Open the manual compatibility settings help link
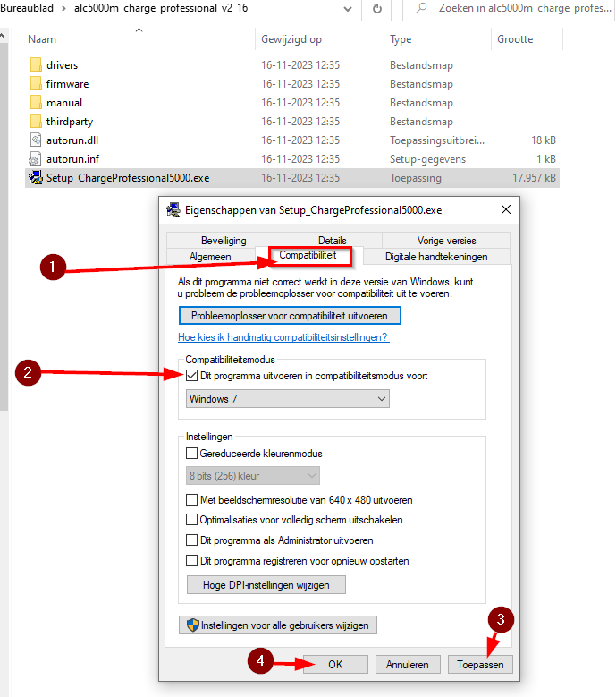 pos(283,337)
